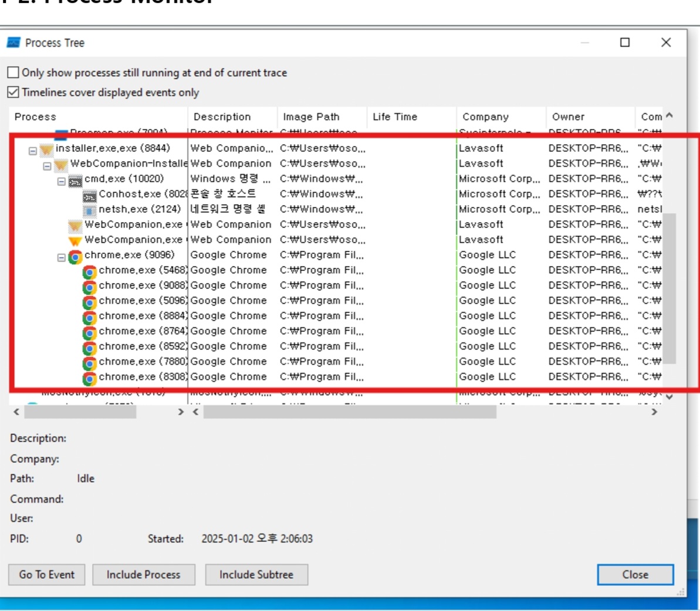Click the chrome.exe (9096) Chrome icon
This screenshot has width=700, height=611.
tap(75, 257)
